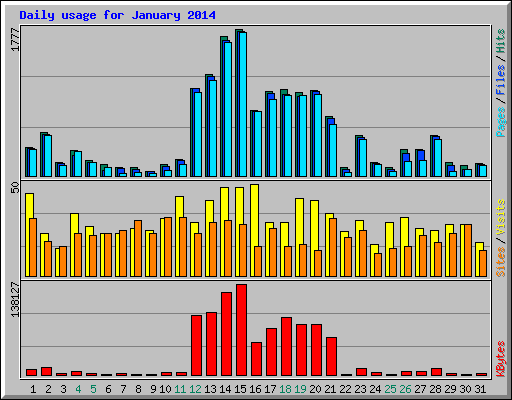The width and height of the screenshot is (512, 400).
Task: Click green weekend day 12 label
Action: 195,389
